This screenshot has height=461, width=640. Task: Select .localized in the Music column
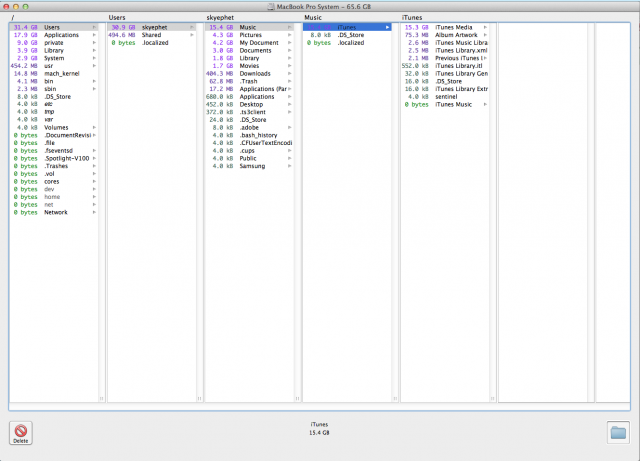(347, 43)
